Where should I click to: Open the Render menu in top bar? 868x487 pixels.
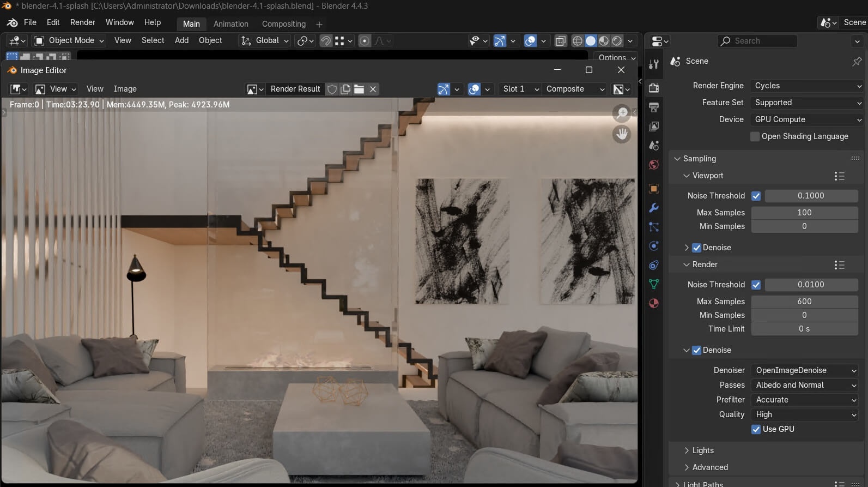(83, 22)
